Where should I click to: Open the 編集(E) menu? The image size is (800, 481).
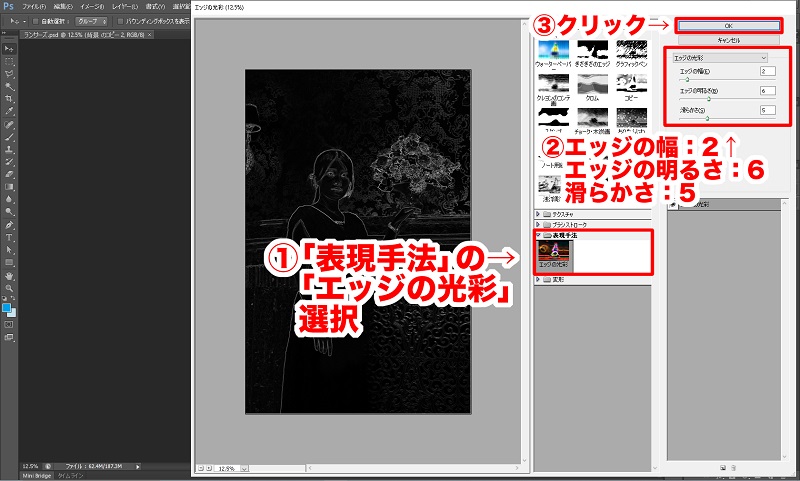click(63, 7)
